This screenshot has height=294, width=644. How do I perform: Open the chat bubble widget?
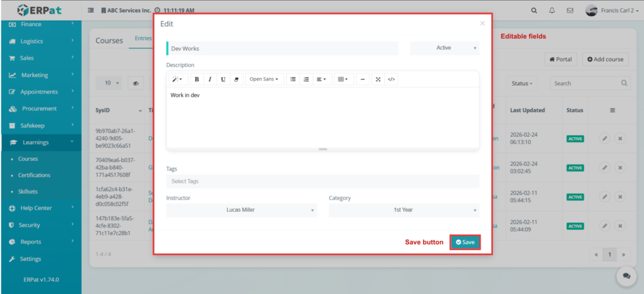[x=626, y=276]
